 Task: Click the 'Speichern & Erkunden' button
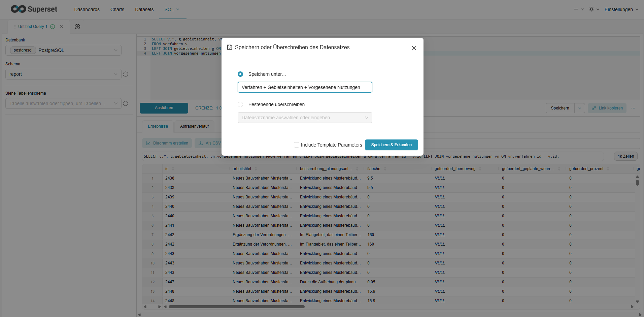(x=391, y=145)
